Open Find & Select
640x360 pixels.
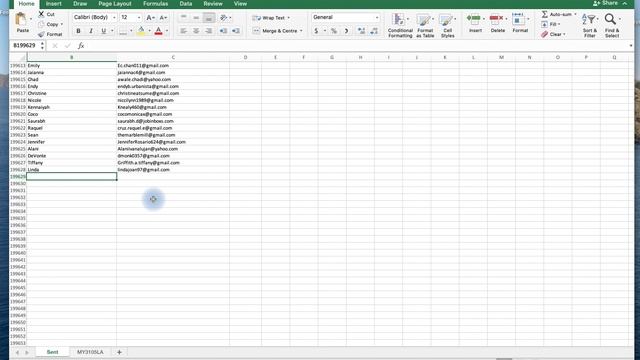(612, 25)
